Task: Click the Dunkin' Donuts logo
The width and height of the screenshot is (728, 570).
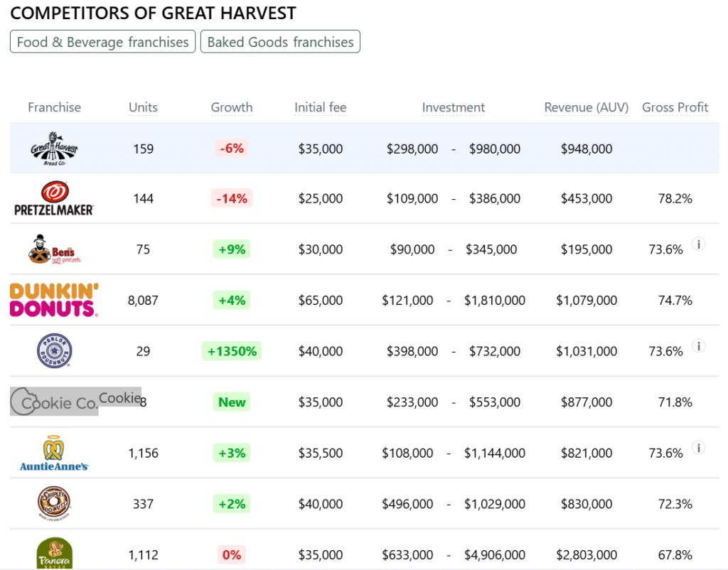Action: click(54, 300)
